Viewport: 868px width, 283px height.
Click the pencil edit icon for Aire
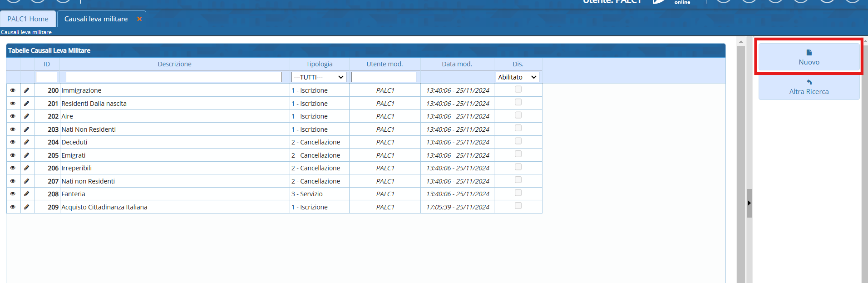point(27,116)
